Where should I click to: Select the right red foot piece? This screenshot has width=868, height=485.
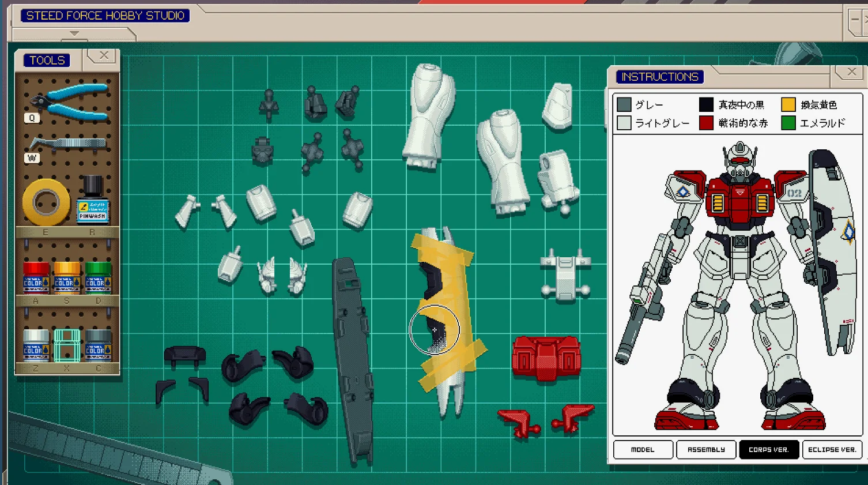(x=573, y=419)
